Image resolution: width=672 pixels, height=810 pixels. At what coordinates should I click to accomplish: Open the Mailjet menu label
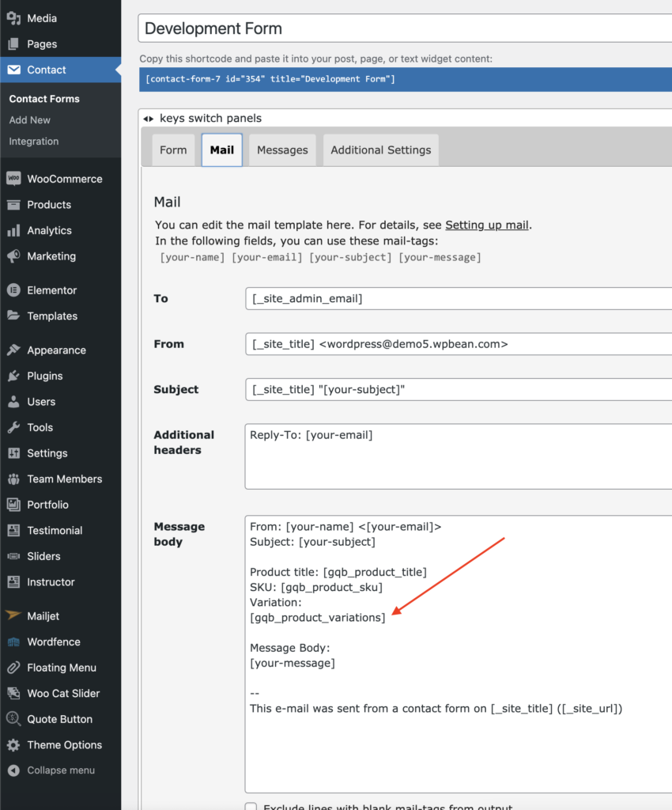coord(43,616)
